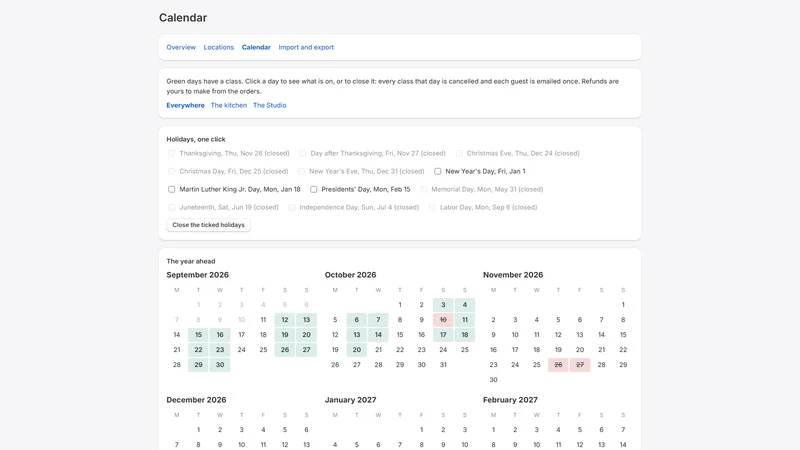
Task: Click February 7, 2027 in calendar
Action: tap(623, 430)
